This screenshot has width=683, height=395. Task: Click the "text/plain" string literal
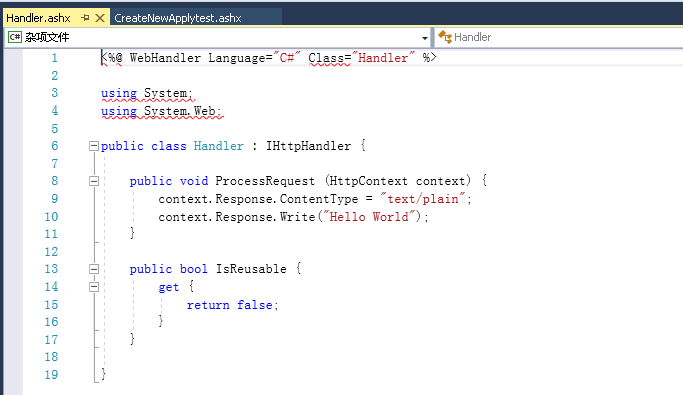coord(422,199)
